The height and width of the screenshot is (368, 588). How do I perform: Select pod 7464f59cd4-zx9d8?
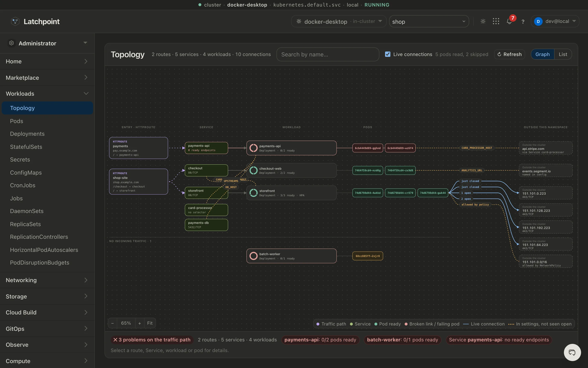click(400, 170)
